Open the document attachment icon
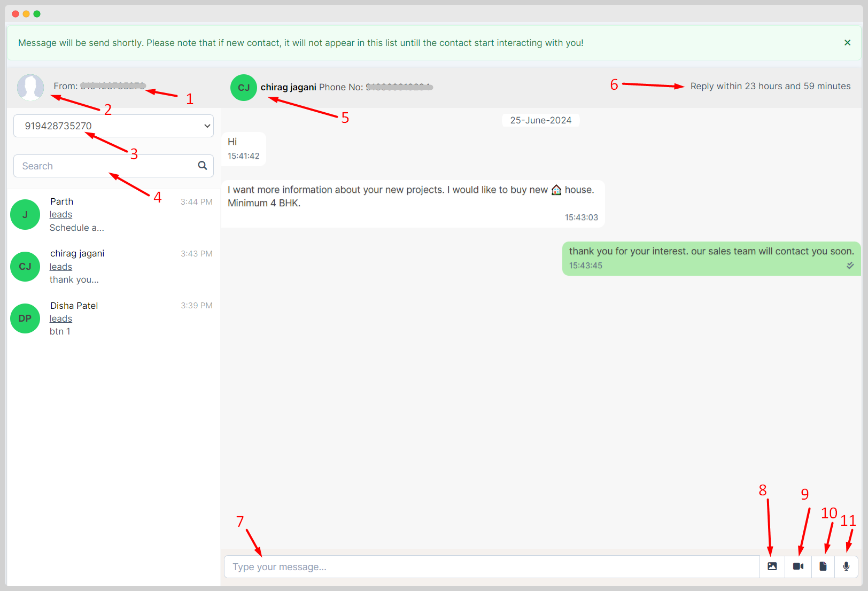868x591 pixels. coord(823,566)
